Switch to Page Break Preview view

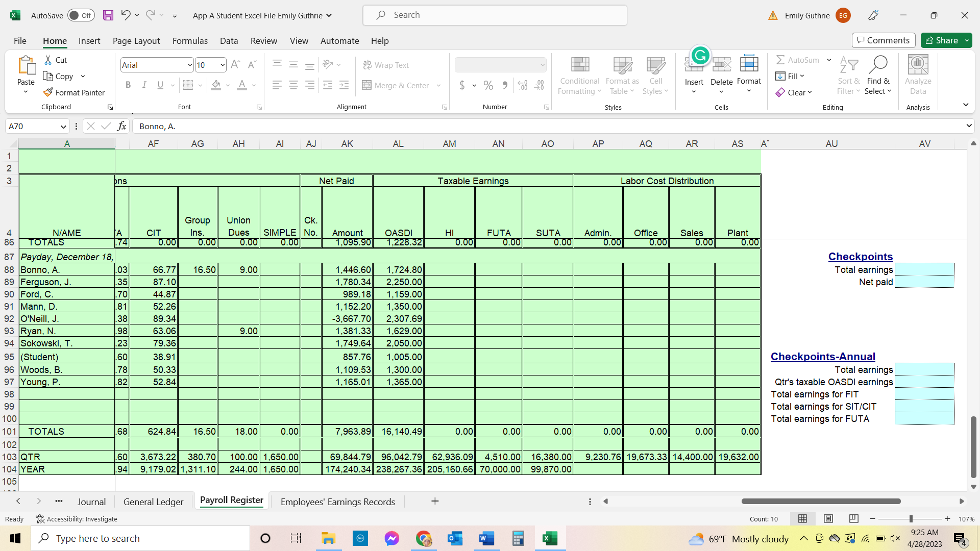[853, 519]
